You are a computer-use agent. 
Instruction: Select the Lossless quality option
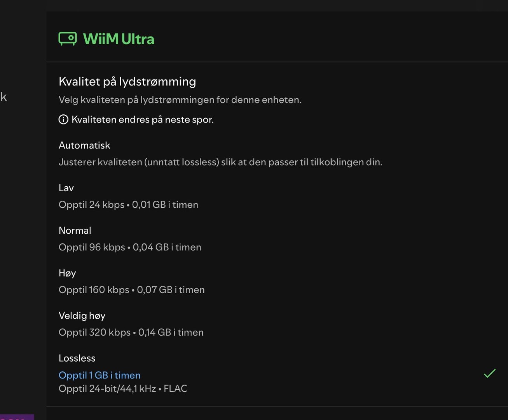[77, 358]
